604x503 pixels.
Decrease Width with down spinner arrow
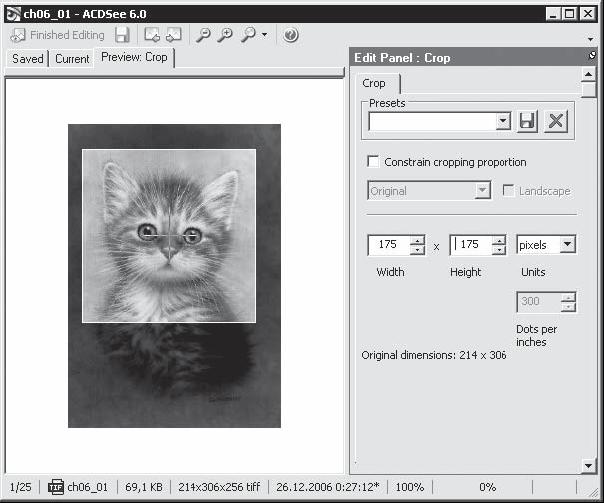point(417,250)
